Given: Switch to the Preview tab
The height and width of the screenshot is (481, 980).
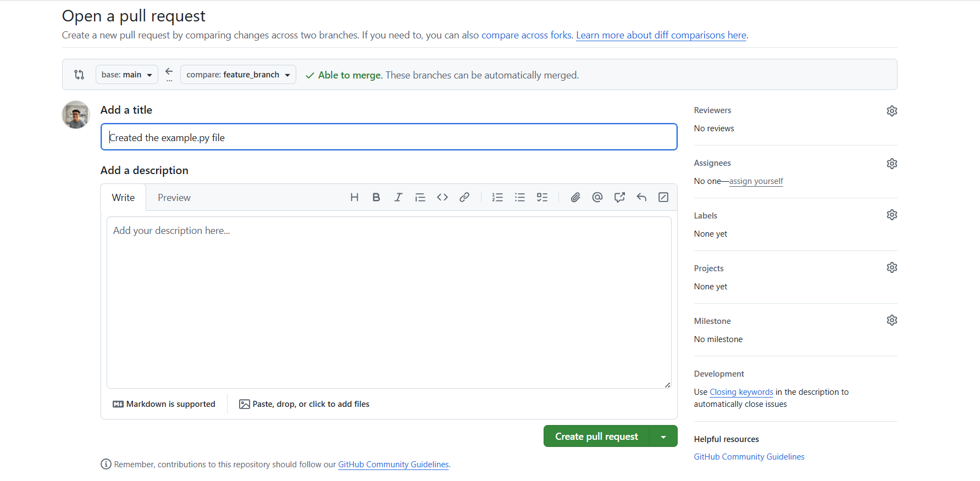Looking at the screenshot, I should (x=174, y=198).
